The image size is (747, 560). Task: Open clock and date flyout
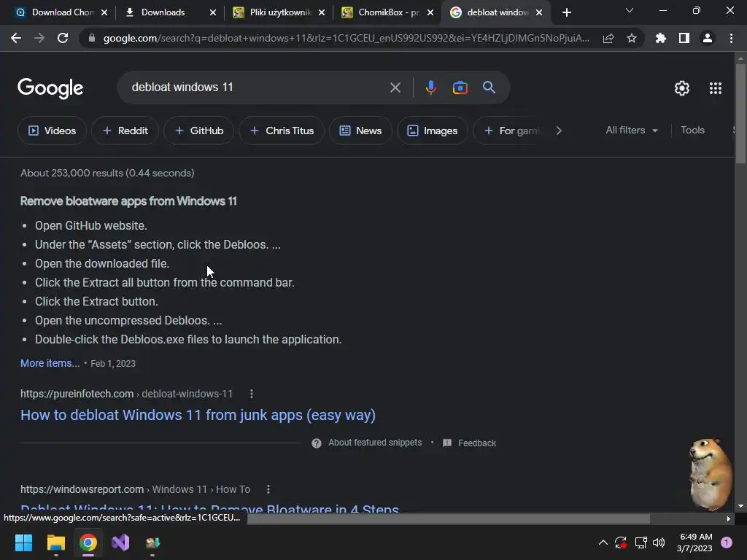pyautogui.click(x=695, y=542)
